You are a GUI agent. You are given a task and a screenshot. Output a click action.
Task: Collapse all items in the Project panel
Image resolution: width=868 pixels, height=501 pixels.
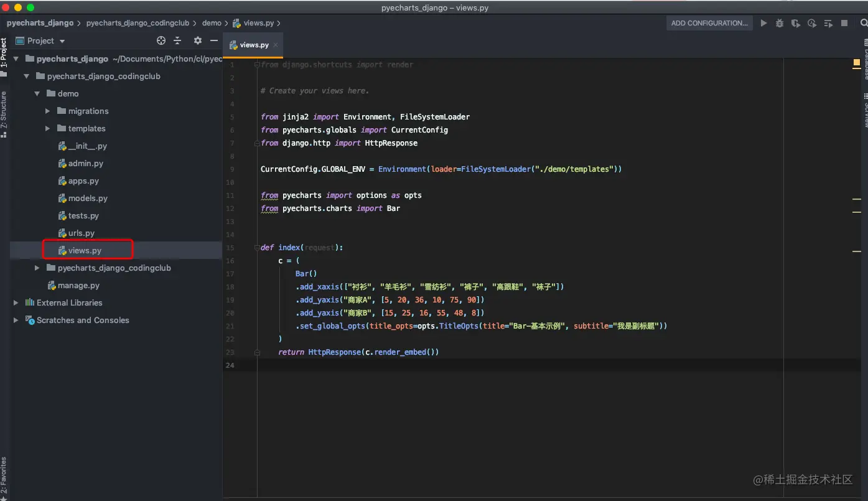(x=177, y=40)
